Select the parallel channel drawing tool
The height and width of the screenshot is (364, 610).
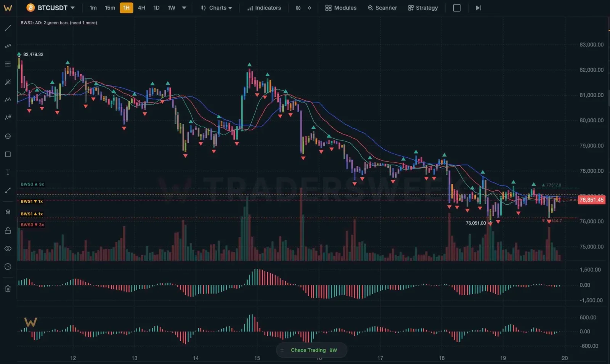8,46
